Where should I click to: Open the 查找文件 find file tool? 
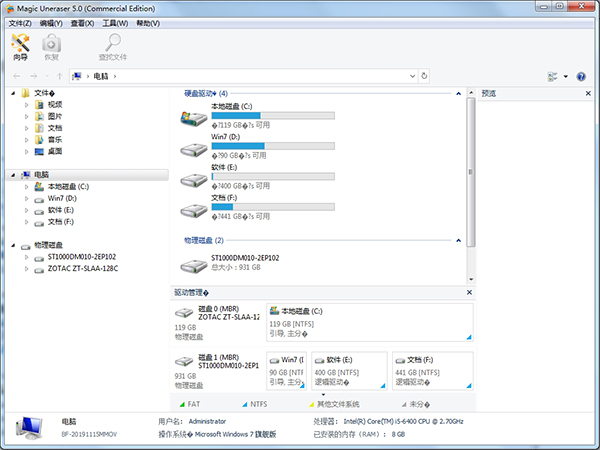pyautogui.click(x=112, y=47)
